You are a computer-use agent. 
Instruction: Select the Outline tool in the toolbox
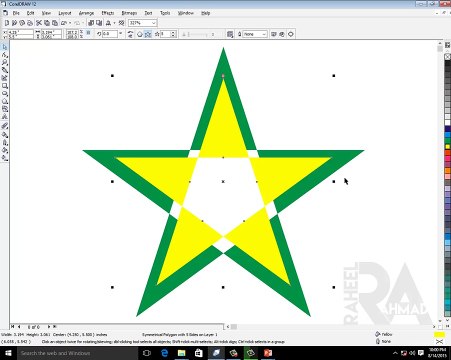pos(5,142)
